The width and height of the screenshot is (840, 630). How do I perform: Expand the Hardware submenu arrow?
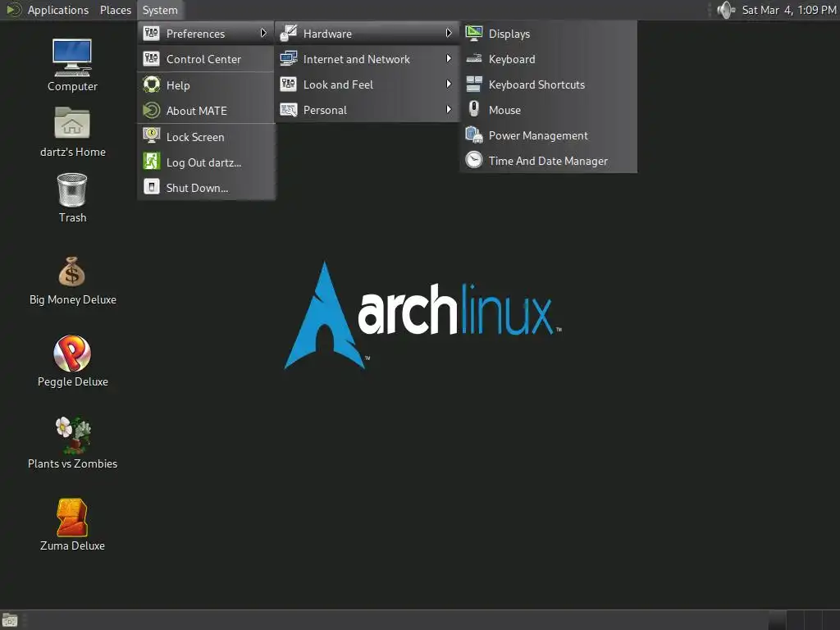pyautogui.click(x=449, y=33)
